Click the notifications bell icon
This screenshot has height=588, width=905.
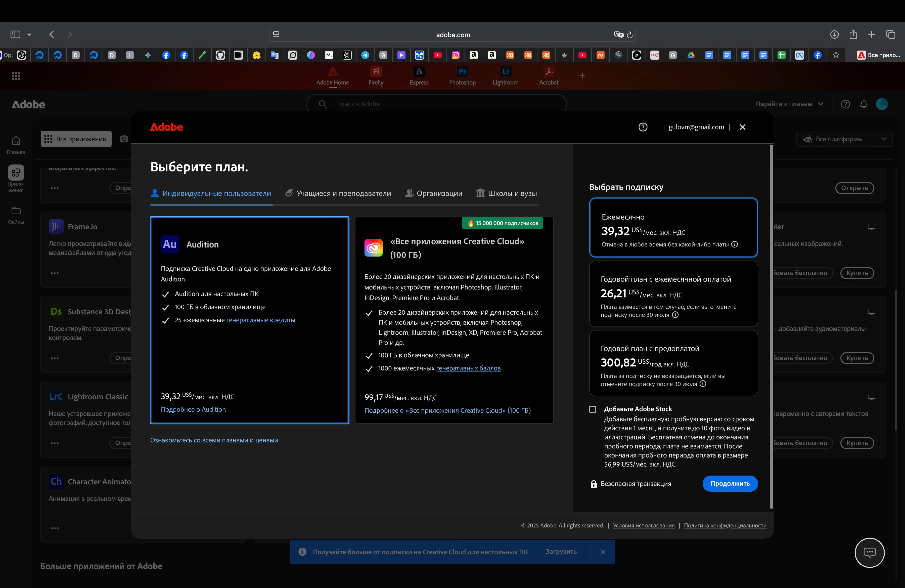(x=864, y=104)
